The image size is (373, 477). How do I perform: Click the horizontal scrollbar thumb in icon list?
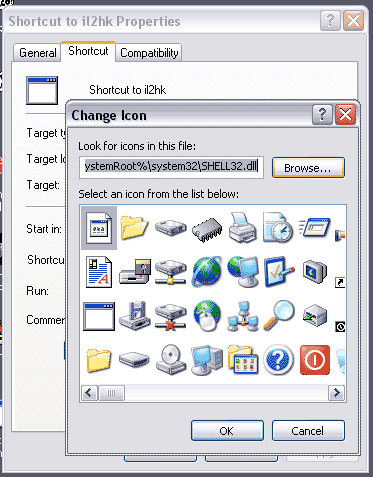click(x=111, y=393)
